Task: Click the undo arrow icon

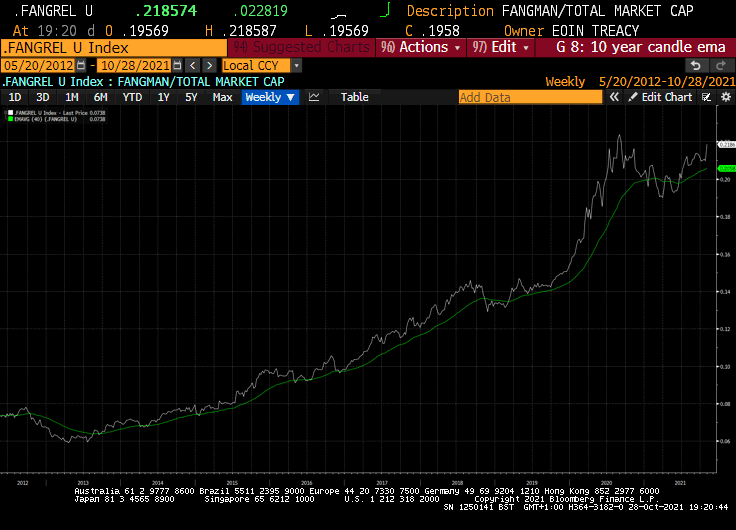Action: point(696,66)
